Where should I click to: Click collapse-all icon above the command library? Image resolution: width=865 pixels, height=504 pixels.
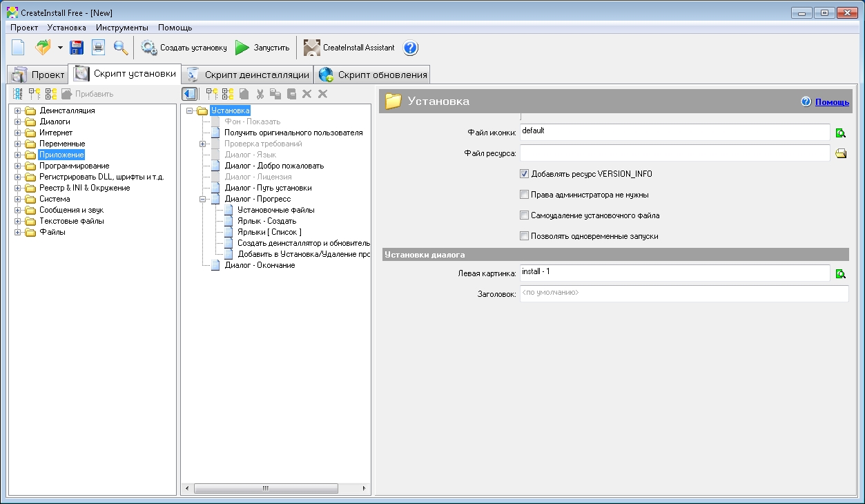[x=51, y=94]
